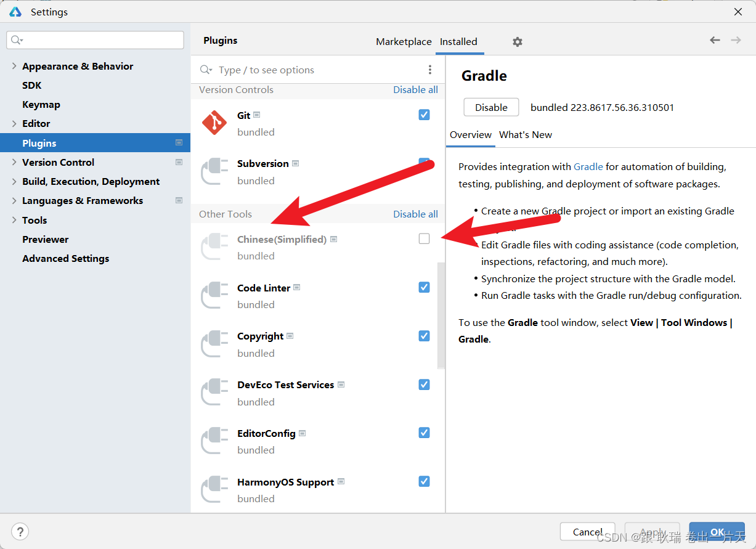Click the EditorConfig plugin icon
Image resolution: width=756 pixels, height=549 pixels.
pyautogui.click(x=214, y=442)
